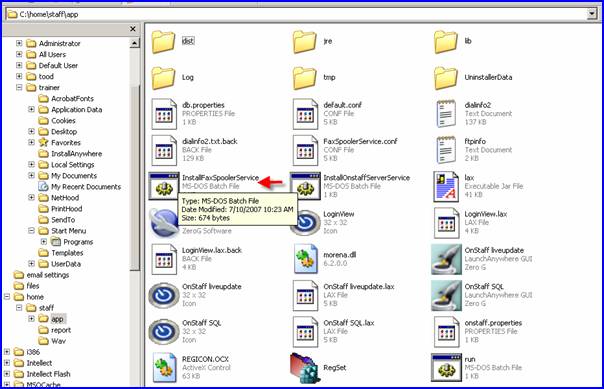Select the REGICON.OCX ActiveX control icon
Image resolution: width=604 pixels, height=389 pixels.
[164, 368]
